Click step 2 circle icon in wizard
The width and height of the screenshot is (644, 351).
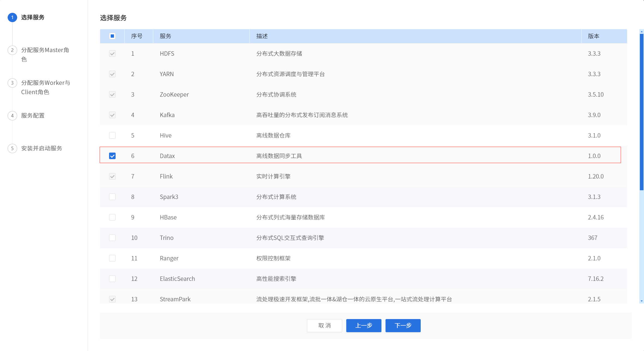pos(12,50)
